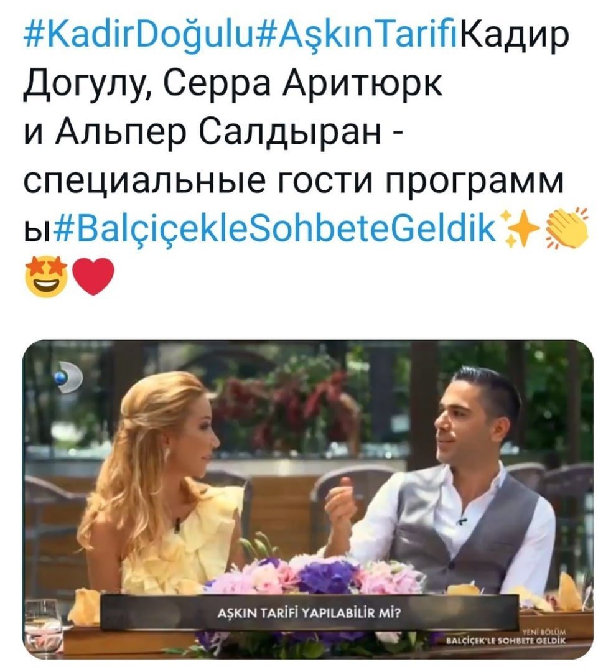Click the 'BALÇİÇEK'LE SOHBETE GELDİK' show title
This screenshot has height=672, width=616.
(x=506, y=641)
